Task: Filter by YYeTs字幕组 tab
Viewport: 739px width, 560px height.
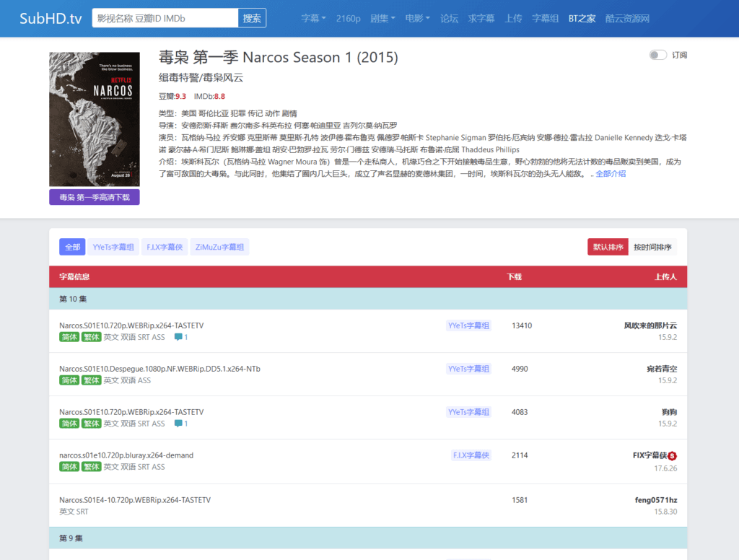Action: pyautogui.click(x=113, y=247)
